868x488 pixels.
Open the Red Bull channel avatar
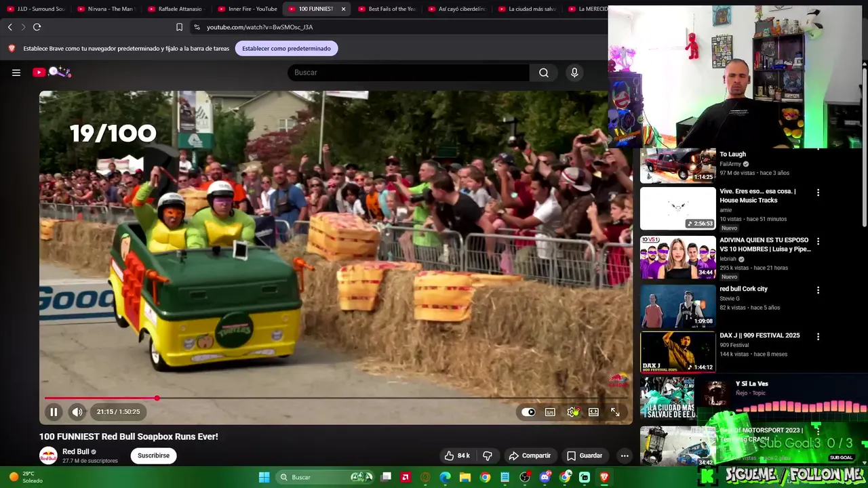pos(48,455)
